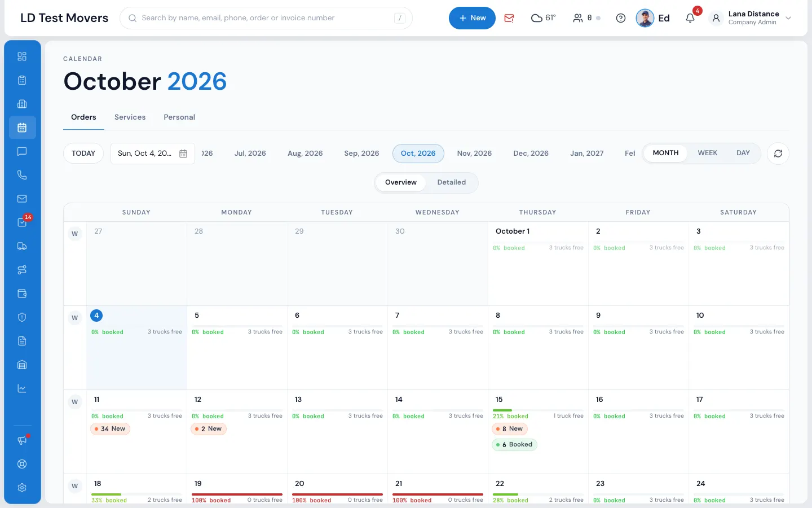Click the TODAY button
This screenshot has width=812, height=508.
click(x=83, y=154)
